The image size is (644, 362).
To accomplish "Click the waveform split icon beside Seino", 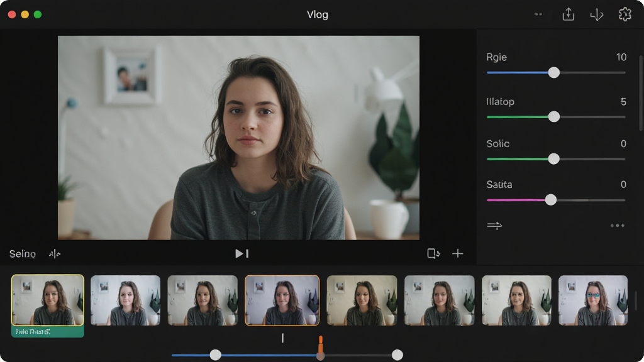I will (55, 254).
